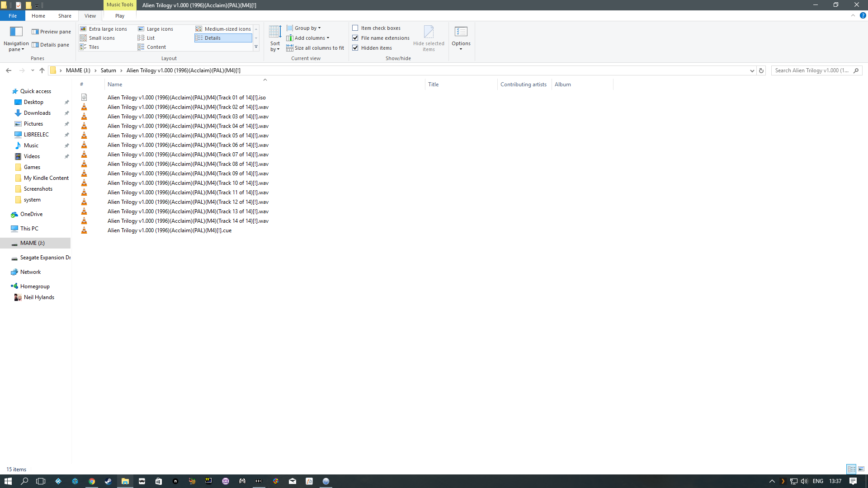This screenshot has height=488, width=868.
Task: Open the File menu
Action: [13, 16]
